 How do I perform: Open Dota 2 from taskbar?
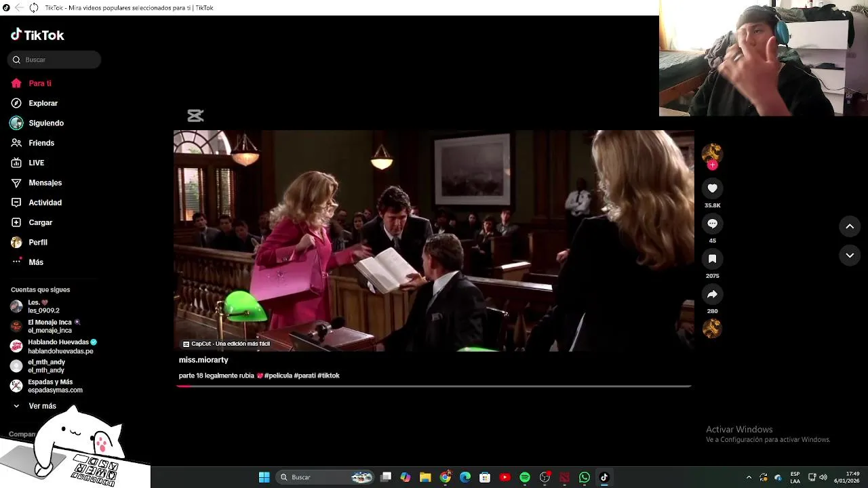(564, 477)
